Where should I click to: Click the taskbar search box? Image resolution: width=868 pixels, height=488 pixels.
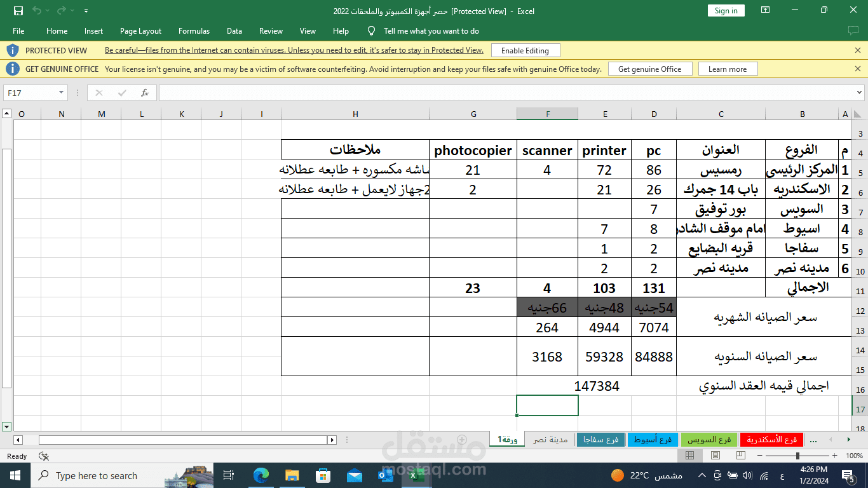(123, 475)
